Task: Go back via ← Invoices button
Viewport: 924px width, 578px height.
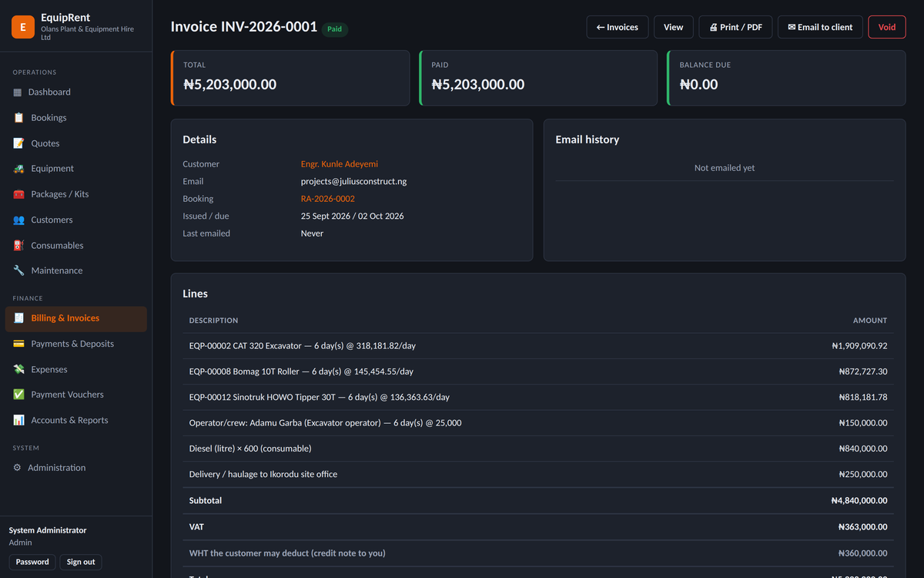Action: pos(618,27)
